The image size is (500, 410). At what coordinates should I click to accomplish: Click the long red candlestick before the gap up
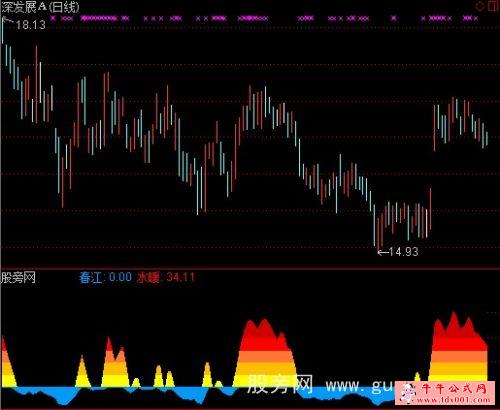(430, 209)
